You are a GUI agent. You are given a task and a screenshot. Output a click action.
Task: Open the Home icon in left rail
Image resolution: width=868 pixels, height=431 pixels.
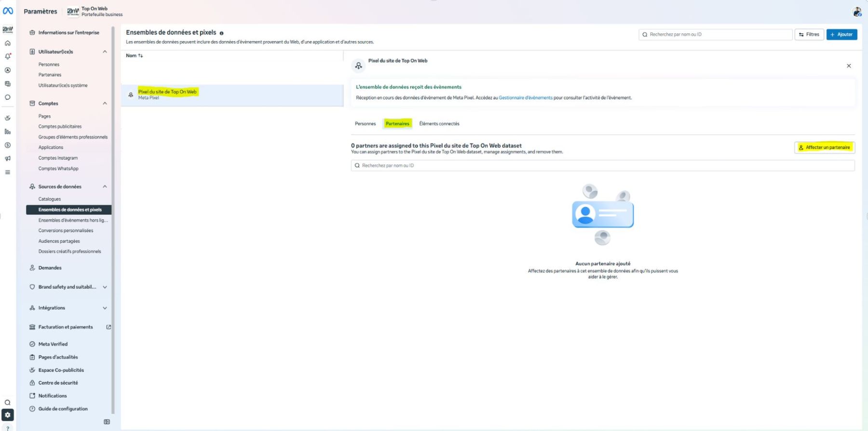pos(8,43)
